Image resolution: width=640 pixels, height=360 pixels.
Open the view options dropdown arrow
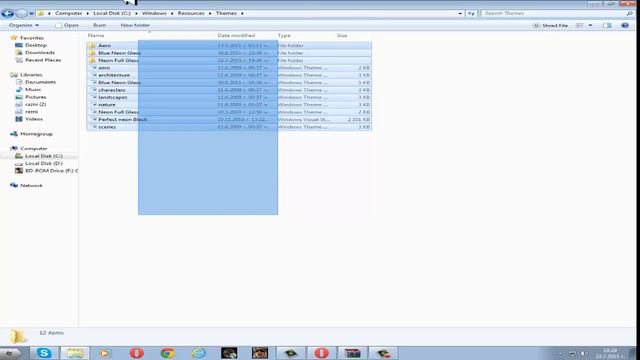(590, 25)
